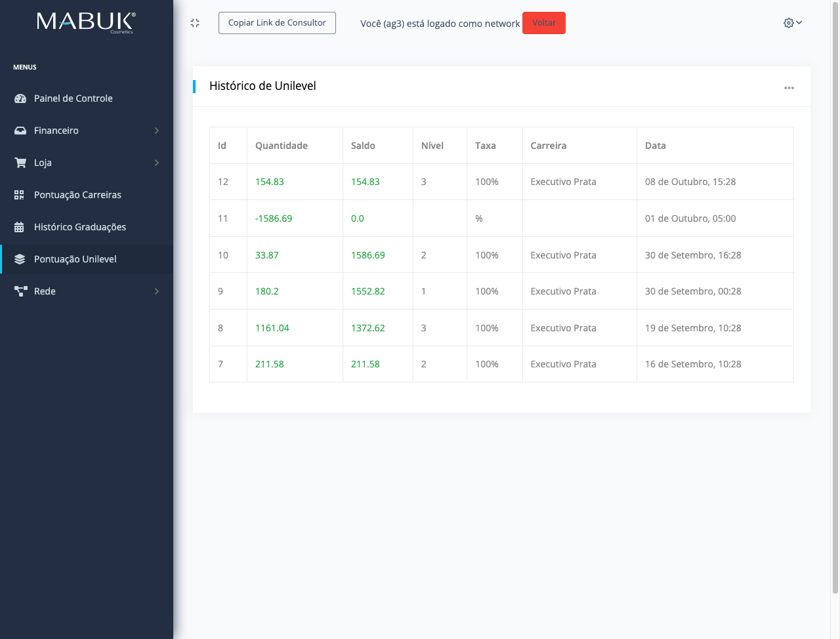The image size is (840, 639).
Task: Expand the Rede submenu chevron
Action: pos(157,291)
